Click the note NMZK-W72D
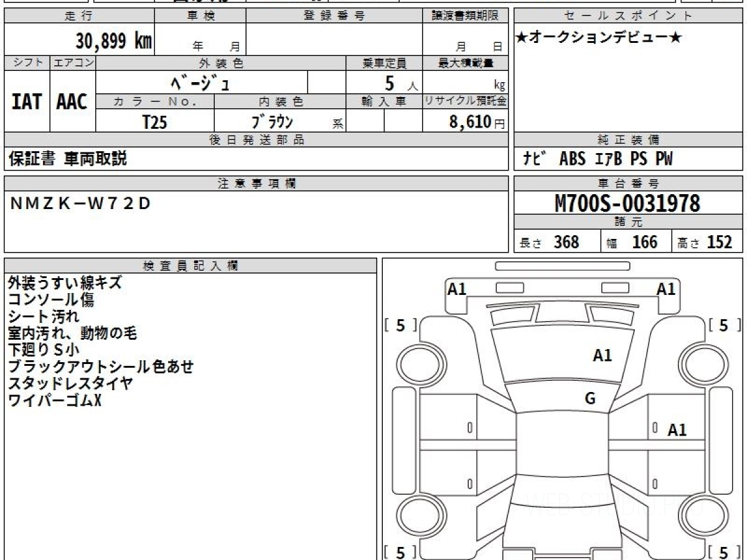The image size is (747, 560). tap(80, 203)
